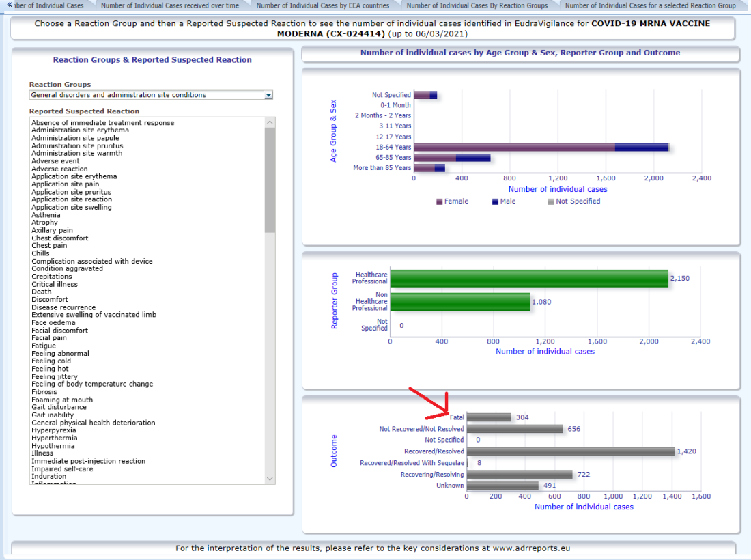Select Gait disturbance entry
This screenshot has width=751, height=560.
pyautogui.click(x=59, y=407)
